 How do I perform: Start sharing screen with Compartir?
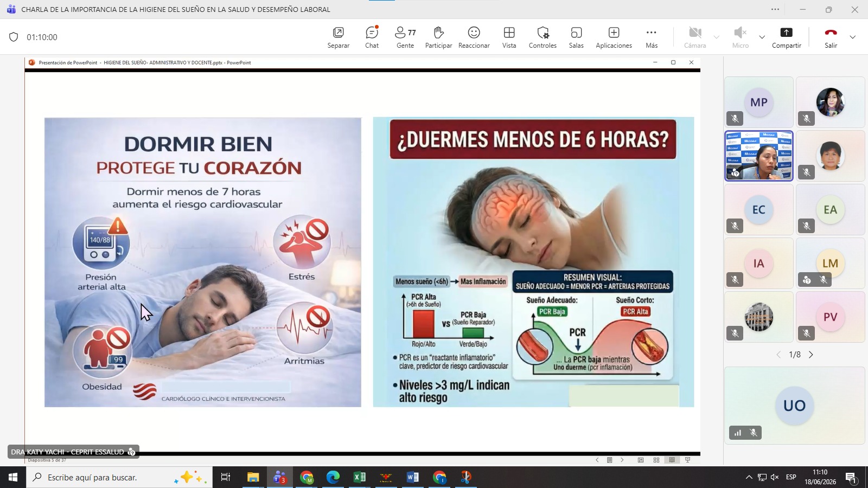[x=786, y=37]
